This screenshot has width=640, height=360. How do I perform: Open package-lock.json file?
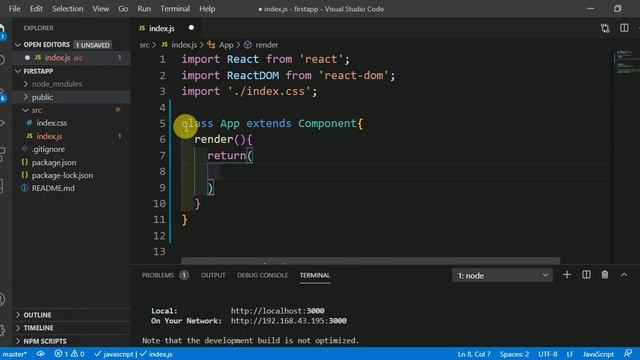point(62,175)
